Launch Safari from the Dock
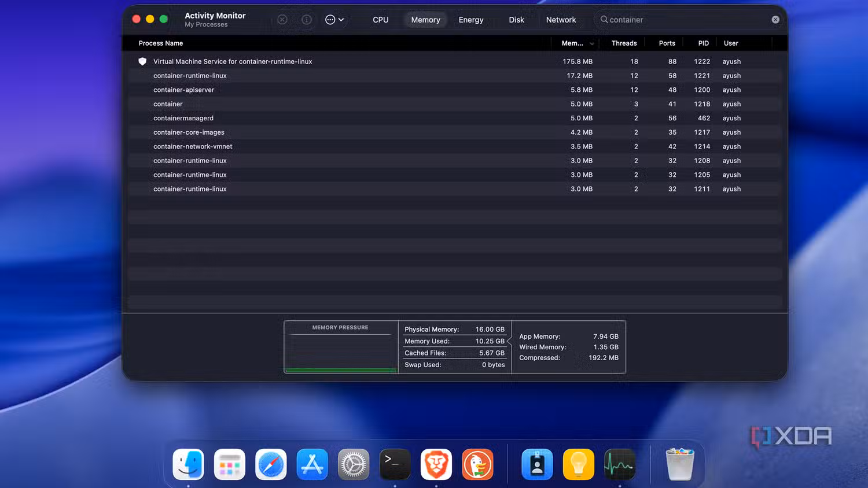The image size is (868, 488). pyautogui.click(x=271, y=464)
